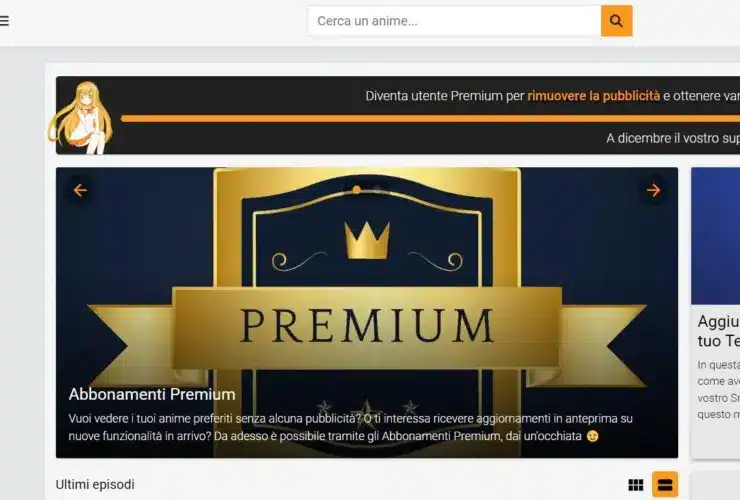
Task: Click the orange support progress bar
Action: tap(430, 119)
